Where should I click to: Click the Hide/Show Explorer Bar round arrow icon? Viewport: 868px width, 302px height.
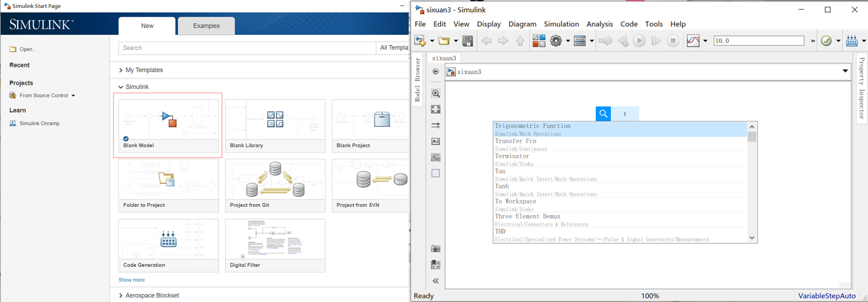coord(436,72)
